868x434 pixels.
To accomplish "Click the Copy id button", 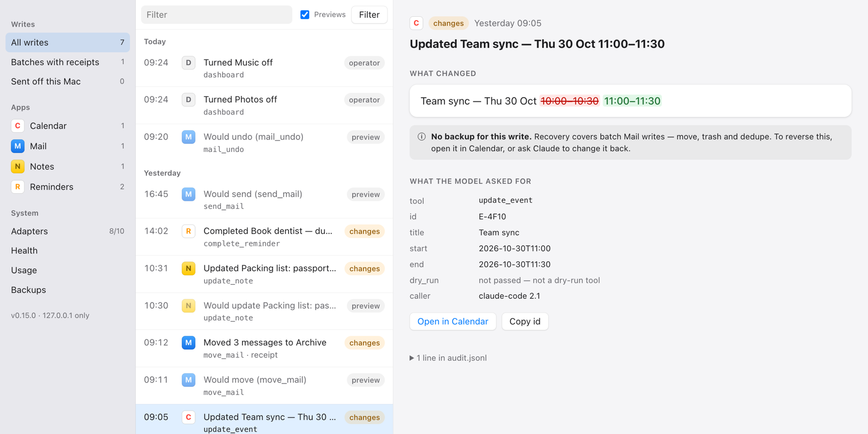I will click(525, 321).
